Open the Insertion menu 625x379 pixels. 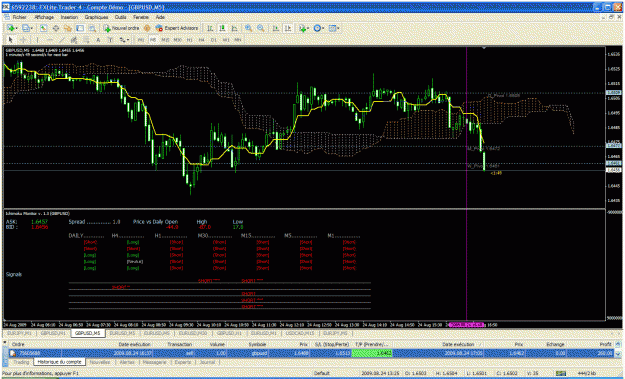click(69, 17)
